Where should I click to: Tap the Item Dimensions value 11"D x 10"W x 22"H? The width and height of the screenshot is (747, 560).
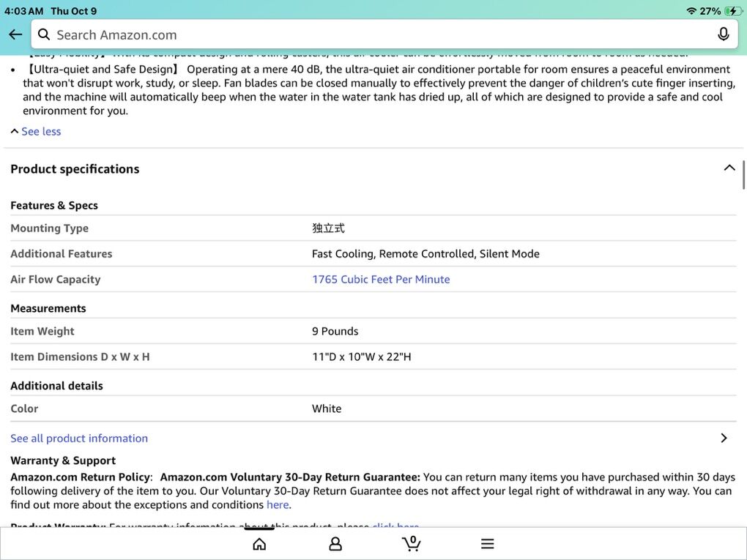(362, 356)
